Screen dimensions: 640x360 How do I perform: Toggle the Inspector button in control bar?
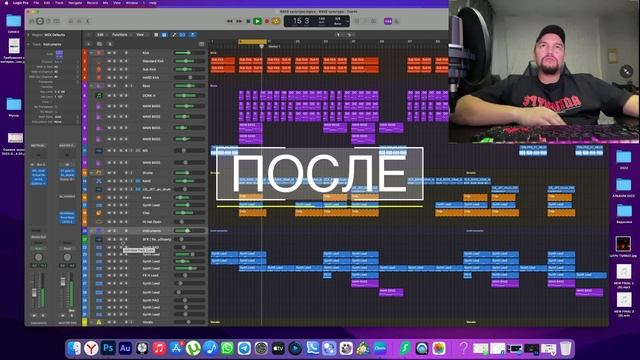(x=40, y=21)
